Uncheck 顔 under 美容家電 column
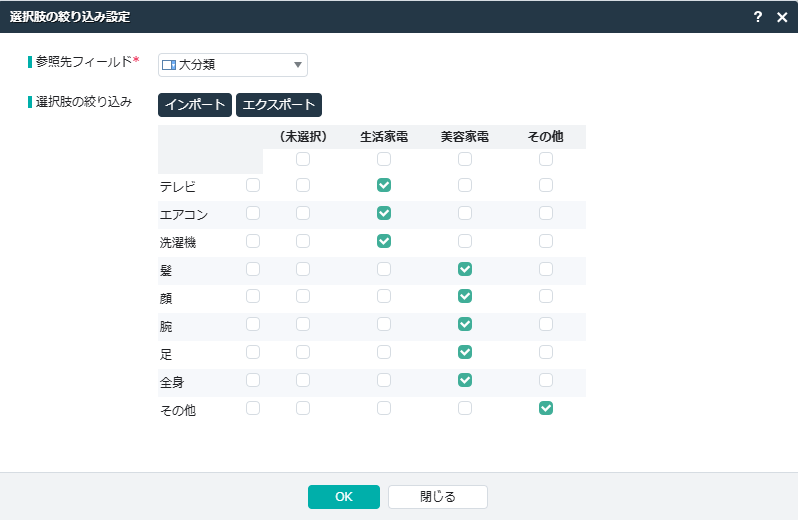 click(x=464, y=296)
